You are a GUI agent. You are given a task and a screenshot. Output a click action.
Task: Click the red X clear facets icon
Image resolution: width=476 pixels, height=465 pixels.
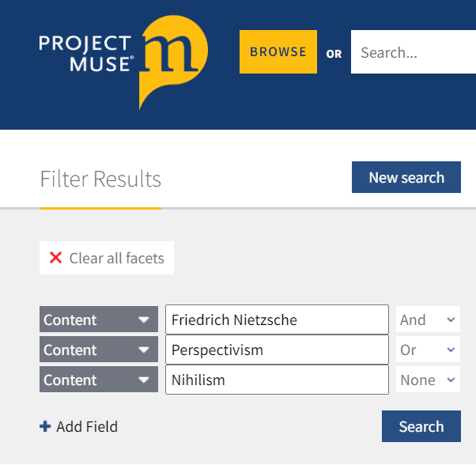click(55, 258)
